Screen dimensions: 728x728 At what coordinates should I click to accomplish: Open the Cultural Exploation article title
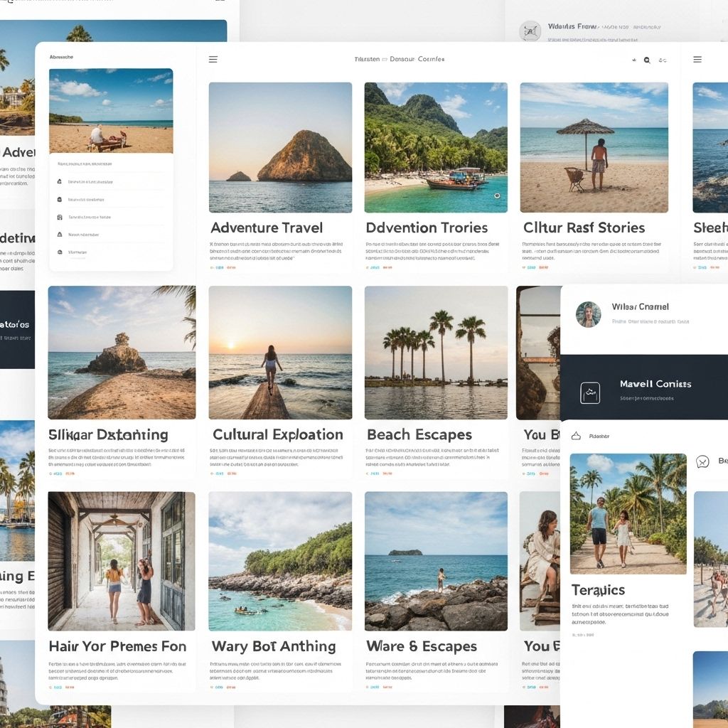tap(278, 434)
